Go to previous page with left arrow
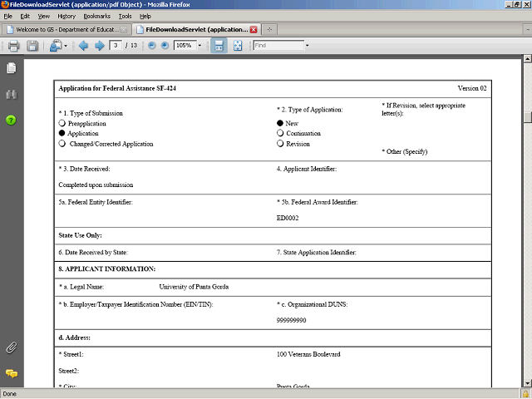This screenshot has height=399, width=532. 83,46
